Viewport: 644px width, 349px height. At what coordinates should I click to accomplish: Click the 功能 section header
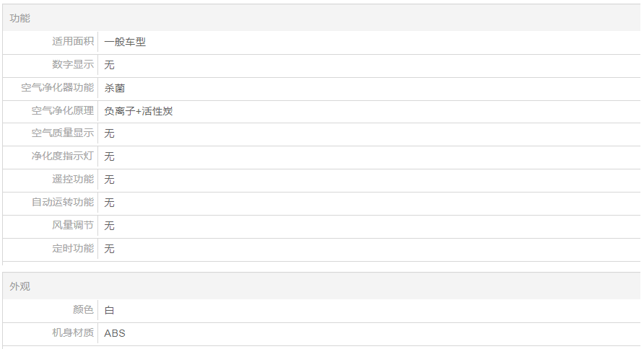[20, 18]
